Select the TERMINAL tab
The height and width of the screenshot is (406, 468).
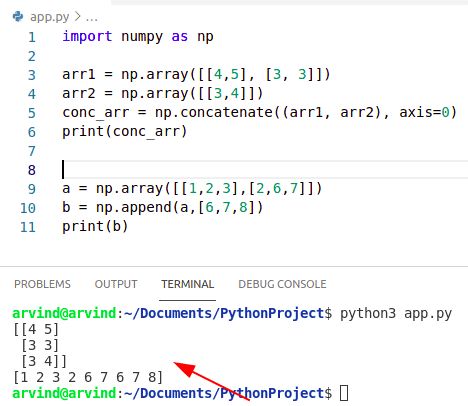[x=188, y=284]
